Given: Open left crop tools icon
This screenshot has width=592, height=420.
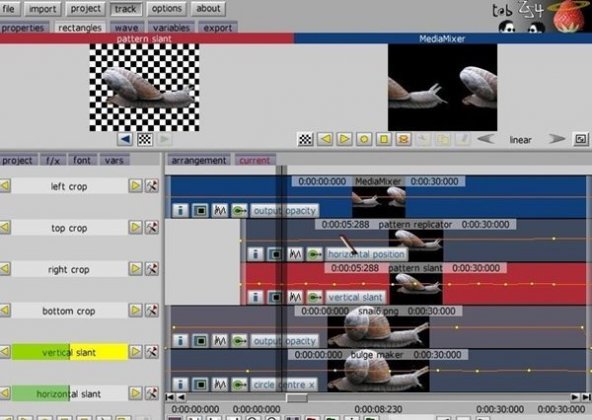Looking at the screenshot, I should point(152,186).
